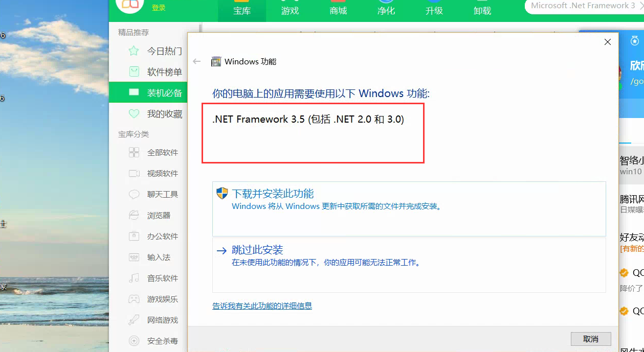The width and height of the screenshot is (644, 352).
Task: Click the 取消 button
Action: point(591,339)
